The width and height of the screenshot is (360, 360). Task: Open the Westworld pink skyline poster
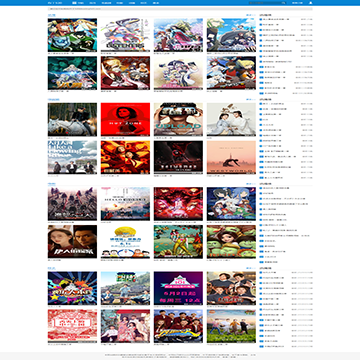pyautogui.click(x=231, y=157)
